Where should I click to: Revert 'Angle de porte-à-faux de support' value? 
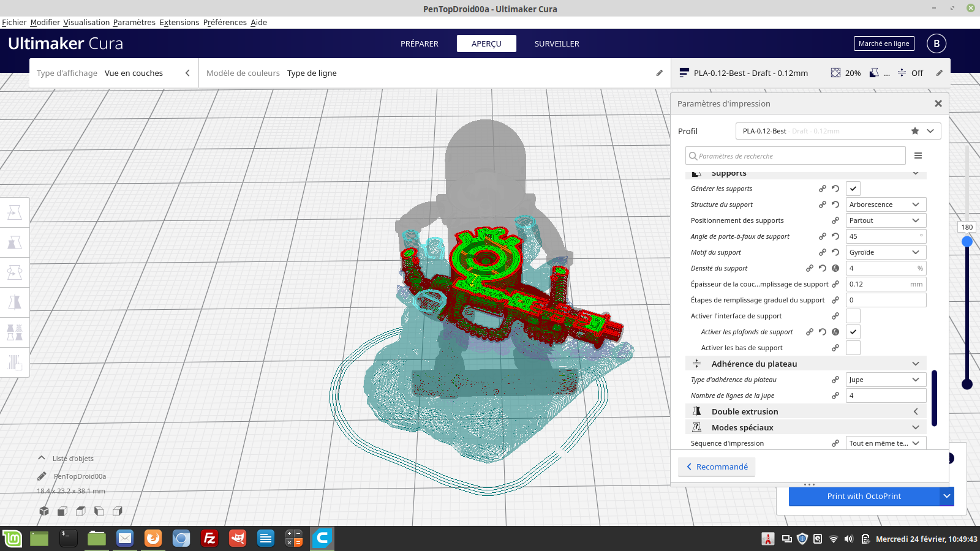pyautogui.click(x=835, y=236)
